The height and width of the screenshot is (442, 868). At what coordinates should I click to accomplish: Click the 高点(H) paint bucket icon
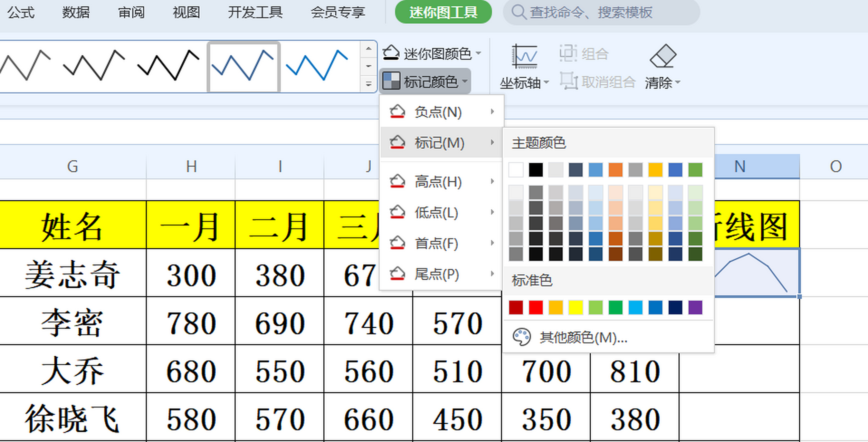coord(397,181)
